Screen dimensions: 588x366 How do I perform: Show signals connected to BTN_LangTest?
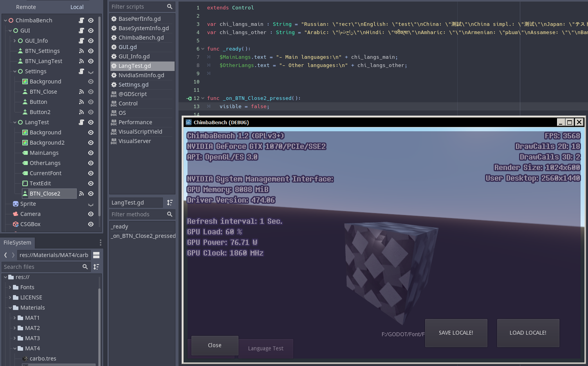click(x=81, y=61)
